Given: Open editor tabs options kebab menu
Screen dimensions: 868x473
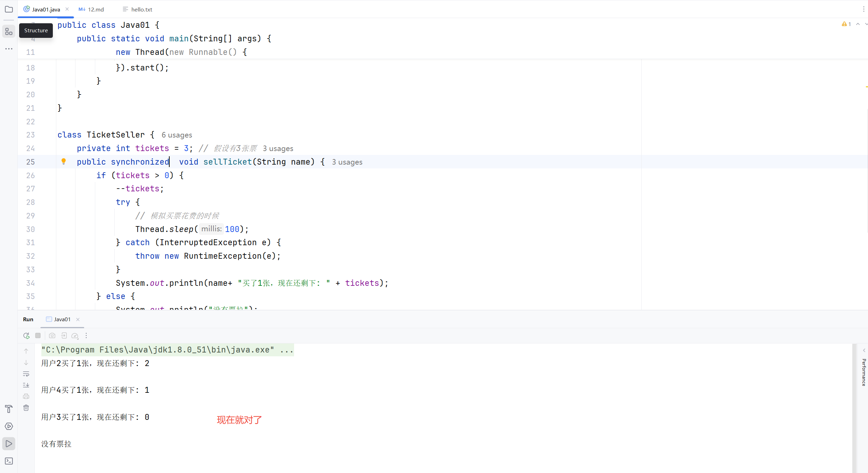Looking at the screenshot, I should click(863, 9).
